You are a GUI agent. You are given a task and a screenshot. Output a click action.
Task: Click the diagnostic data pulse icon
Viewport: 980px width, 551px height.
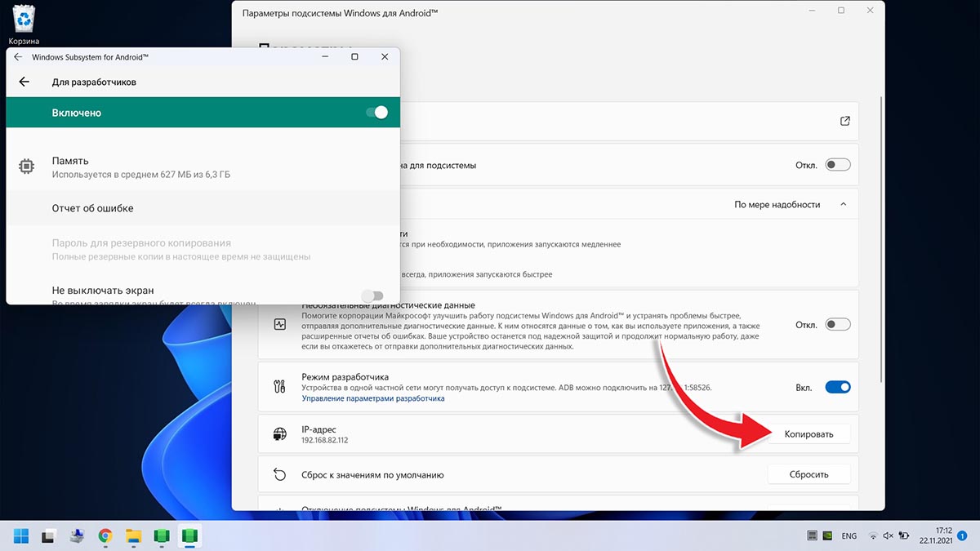[279, 324]
